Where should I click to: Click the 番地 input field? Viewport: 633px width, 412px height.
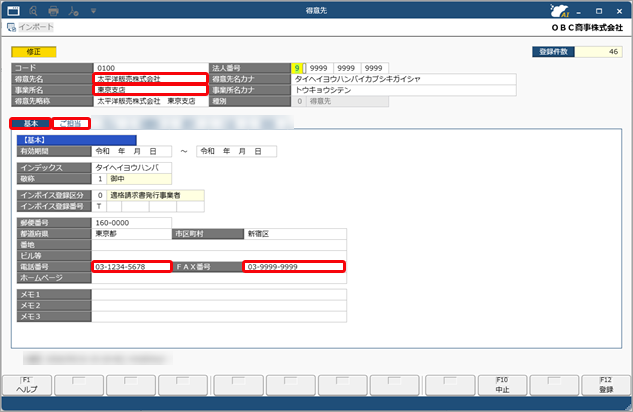pyautogui.click(x=219, y=245)
